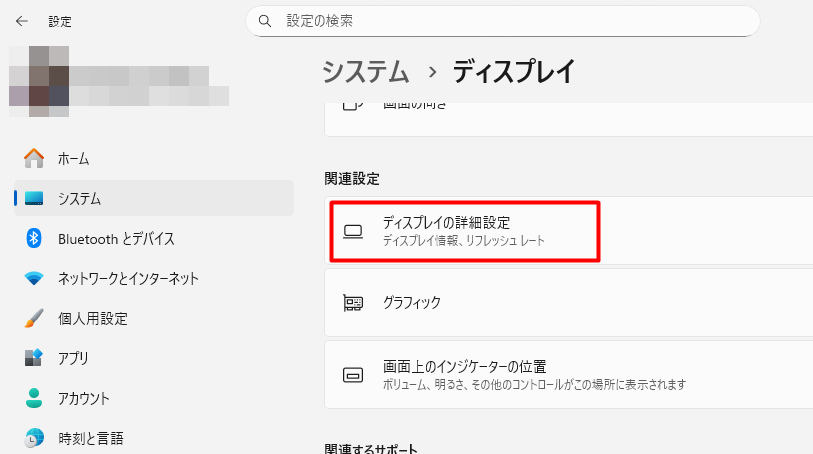The height and width of the screenshot is (454, 813).
Task: Click the System monitor icon in sidebar
Action: point(34,198)
